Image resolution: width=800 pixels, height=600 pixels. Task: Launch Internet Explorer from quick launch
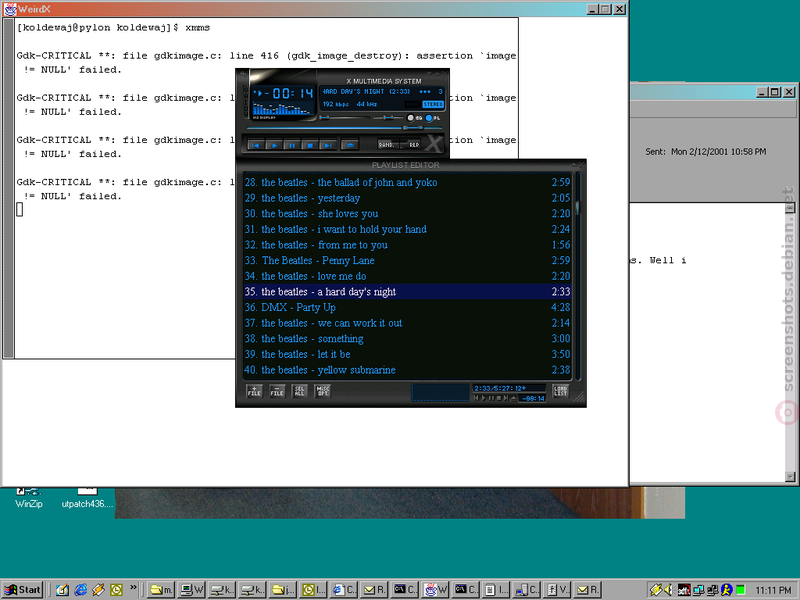point(80,590)
